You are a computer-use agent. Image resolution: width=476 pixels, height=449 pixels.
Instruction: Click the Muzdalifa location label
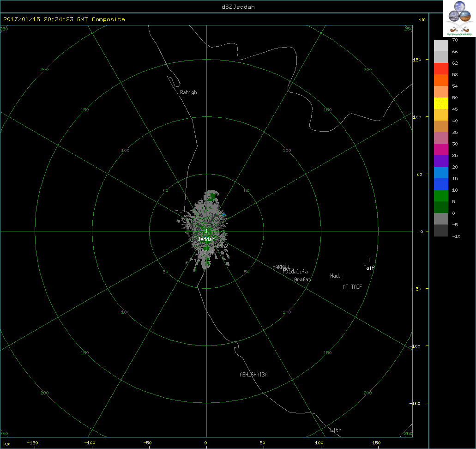coord(295,272)
